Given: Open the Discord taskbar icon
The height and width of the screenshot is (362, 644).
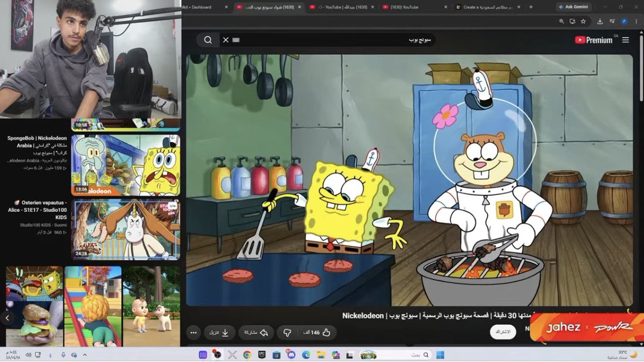Looking at the screenshot, I should coord(291,354).
